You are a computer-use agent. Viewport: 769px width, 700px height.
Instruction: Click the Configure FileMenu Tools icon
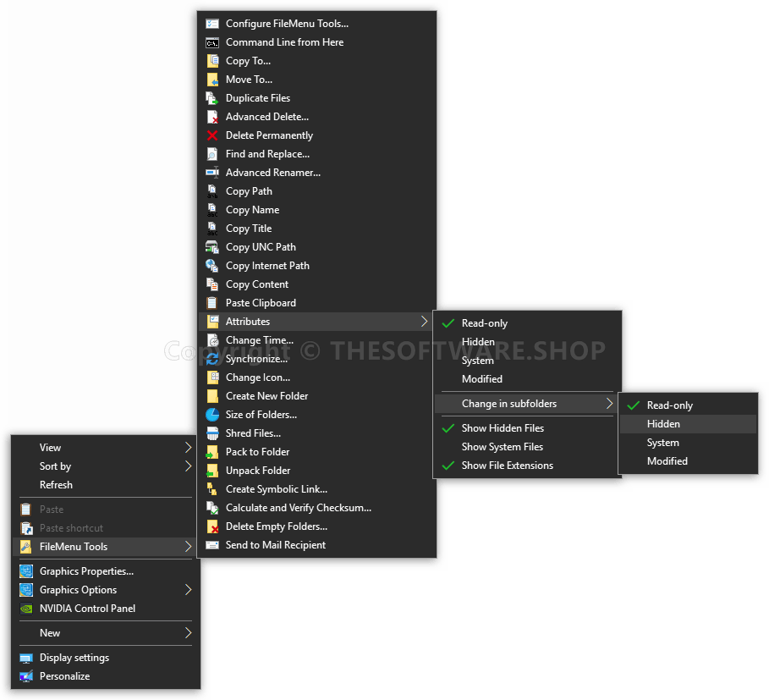(211, 24)
